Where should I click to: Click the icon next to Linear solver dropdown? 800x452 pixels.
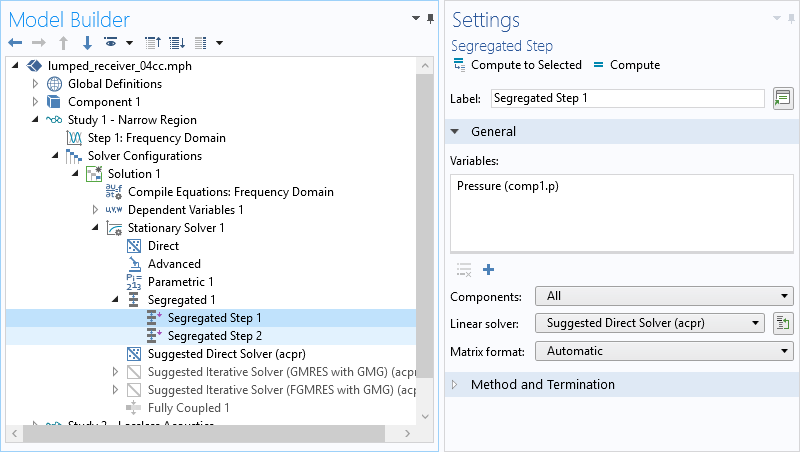click(x=782, y=323)
